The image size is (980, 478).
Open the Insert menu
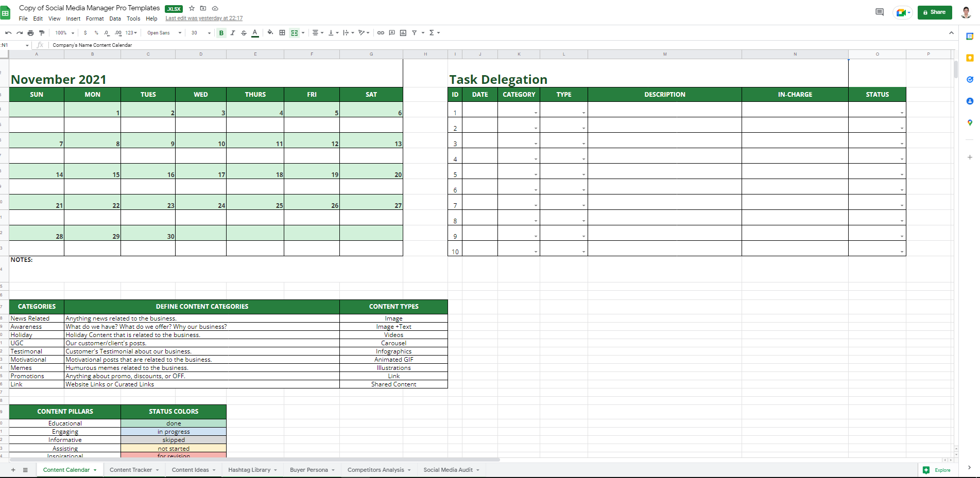click(73, 19)
